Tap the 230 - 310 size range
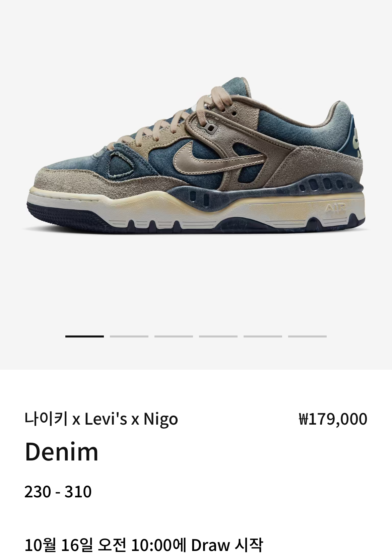This screenshot has width=392, height=557. [x=58, y=492]
